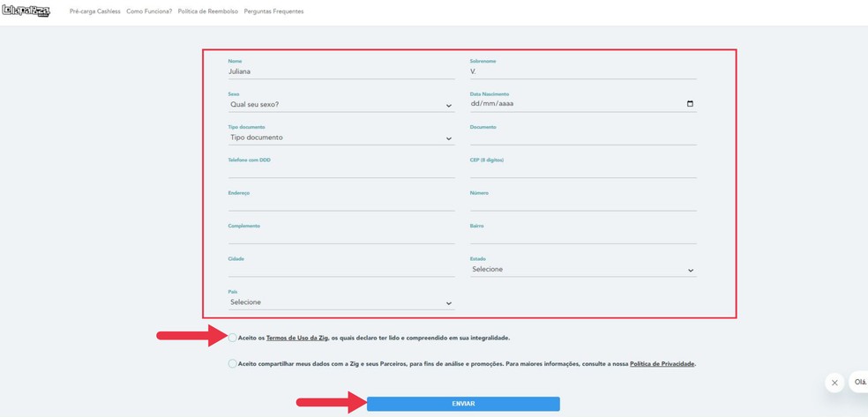Open the date picker calendar icon

pos(690,104)
